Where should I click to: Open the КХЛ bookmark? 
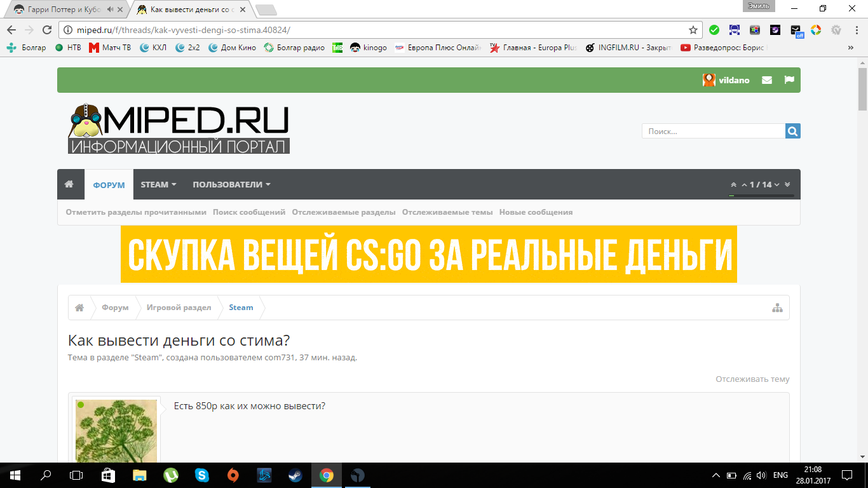click(x=153, y=47)
